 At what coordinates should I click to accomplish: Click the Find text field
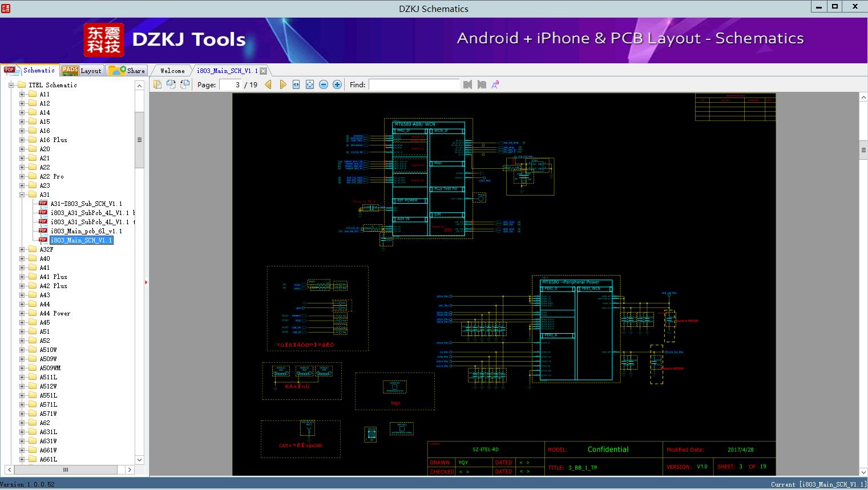(x=414, y=84)
